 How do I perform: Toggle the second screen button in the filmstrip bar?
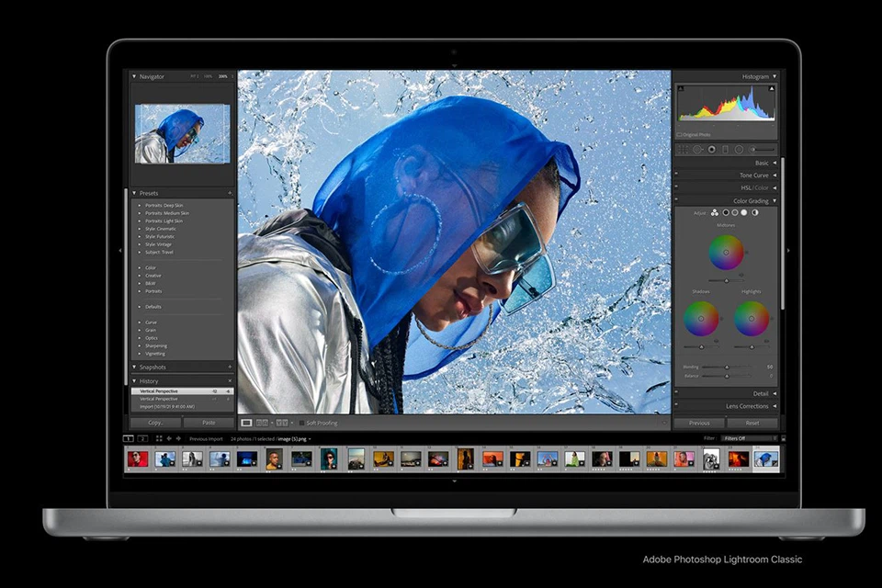point(142,439)
